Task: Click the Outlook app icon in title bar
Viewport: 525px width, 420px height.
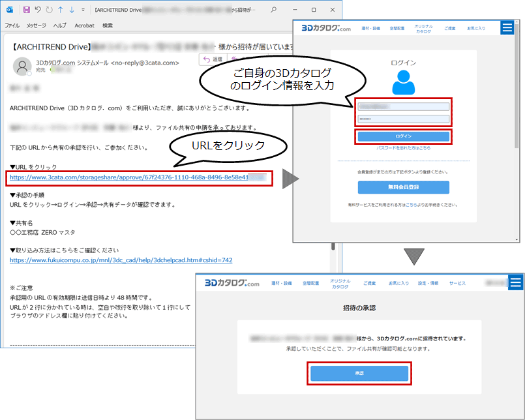Action: pos(10,10)
